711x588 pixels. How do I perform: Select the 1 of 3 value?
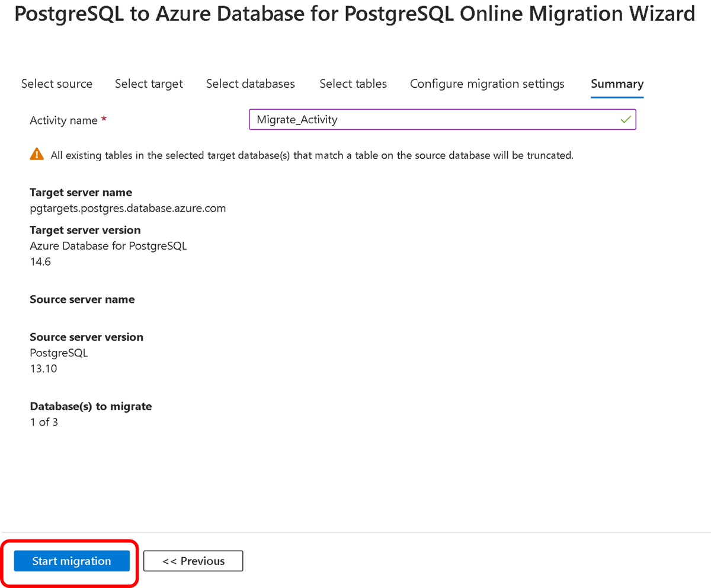coord(44,423)
